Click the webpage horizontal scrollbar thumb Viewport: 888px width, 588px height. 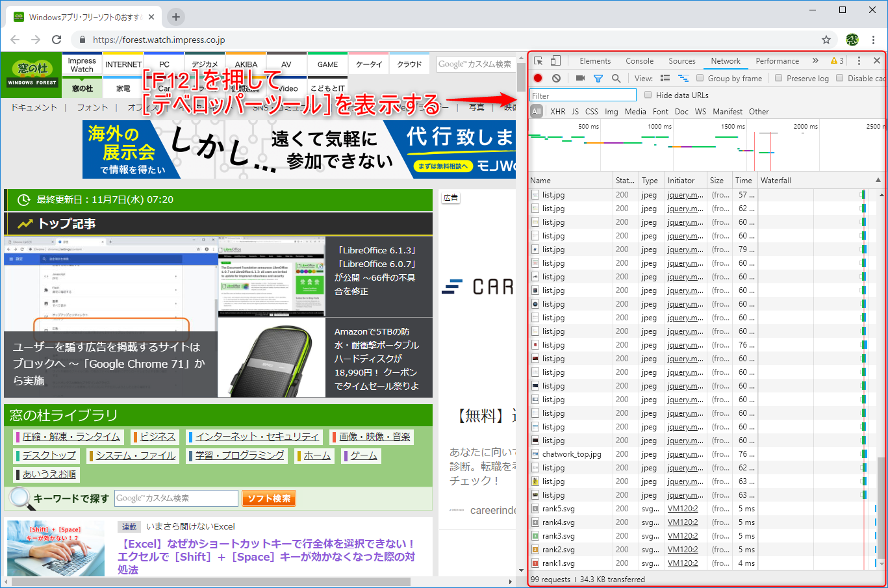(x=212, y=582)
